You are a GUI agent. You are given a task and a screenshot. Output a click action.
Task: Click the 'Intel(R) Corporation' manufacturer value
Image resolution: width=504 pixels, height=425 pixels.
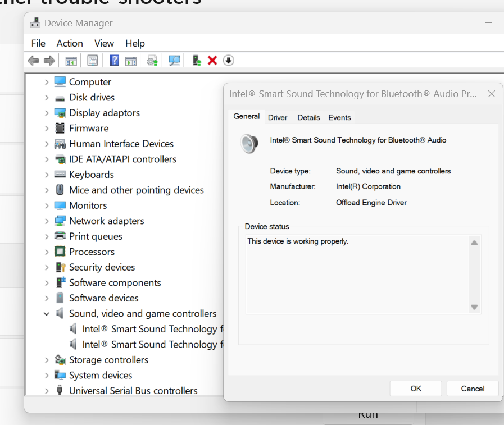[x=368, y=186]
